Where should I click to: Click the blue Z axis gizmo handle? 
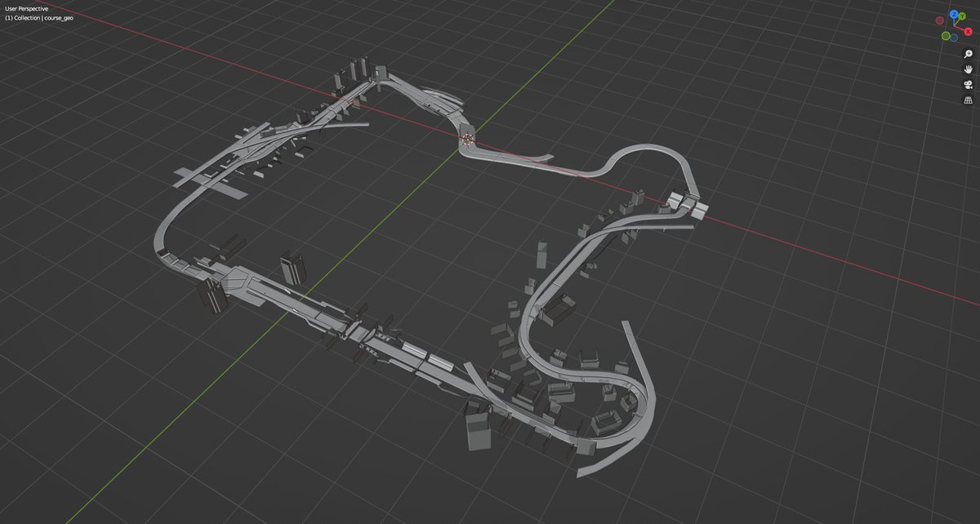pos(954,14)
